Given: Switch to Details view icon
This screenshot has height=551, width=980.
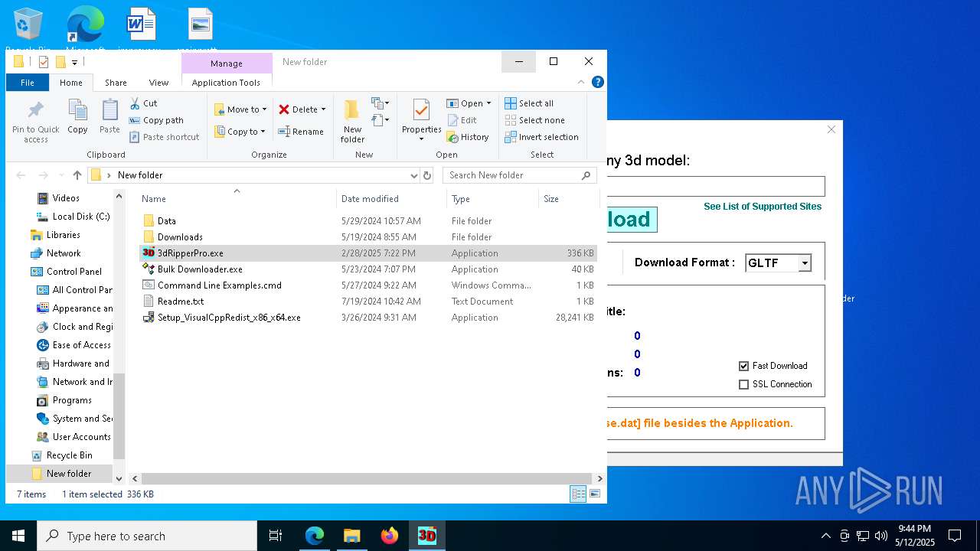Looking at the screenshot, I should tap(578, 494).
